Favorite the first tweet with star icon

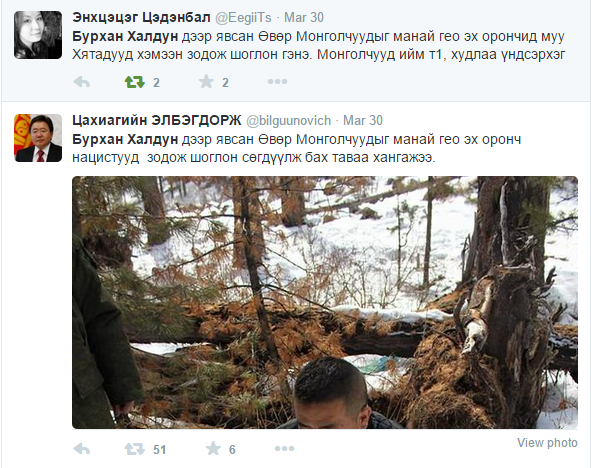coord(206,81)
